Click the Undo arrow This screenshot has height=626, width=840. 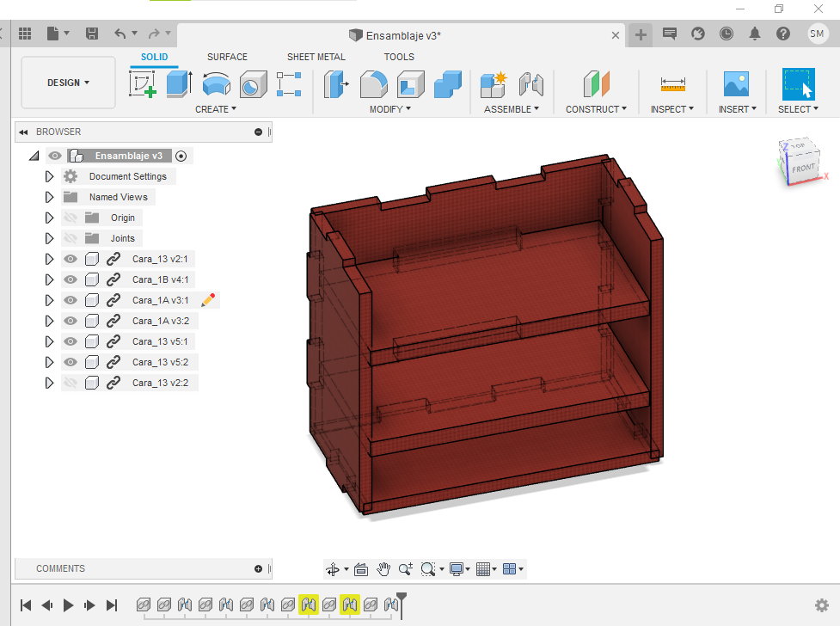(x=120, y=34)
